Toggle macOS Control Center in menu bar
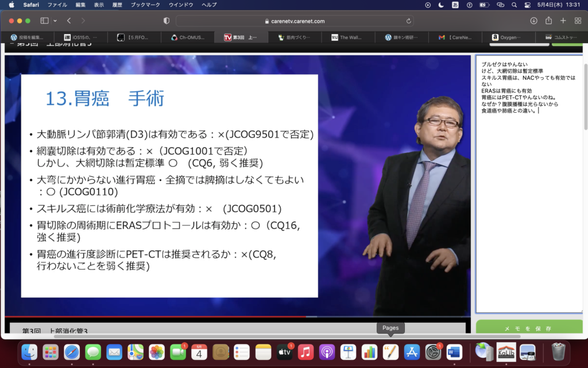Viewport: 588px width, 368px height. (528, 5)
